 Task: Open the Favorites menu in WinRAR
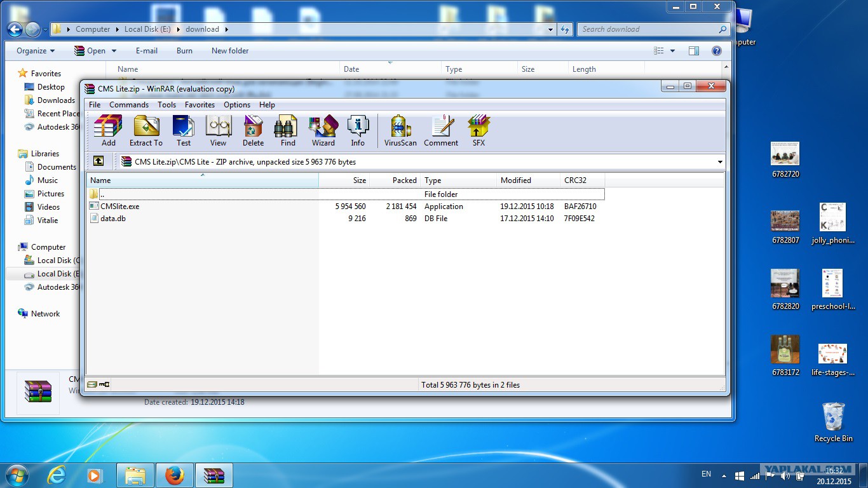click(x=200, y=105)
